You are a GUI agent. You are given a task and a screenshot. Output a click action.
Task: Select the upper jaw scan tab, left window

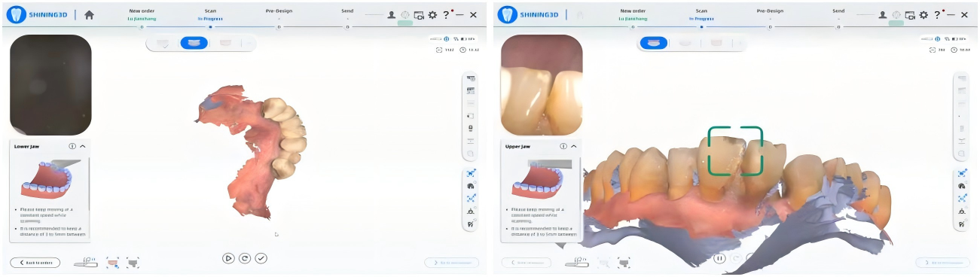click(163, 43)
